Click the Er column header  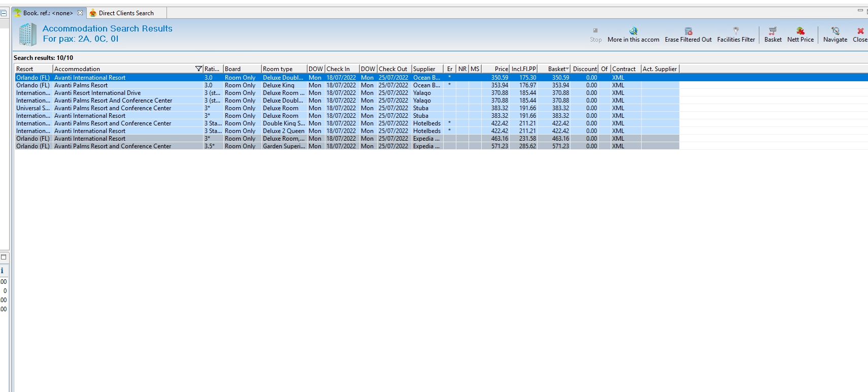[x=450, y=69]
